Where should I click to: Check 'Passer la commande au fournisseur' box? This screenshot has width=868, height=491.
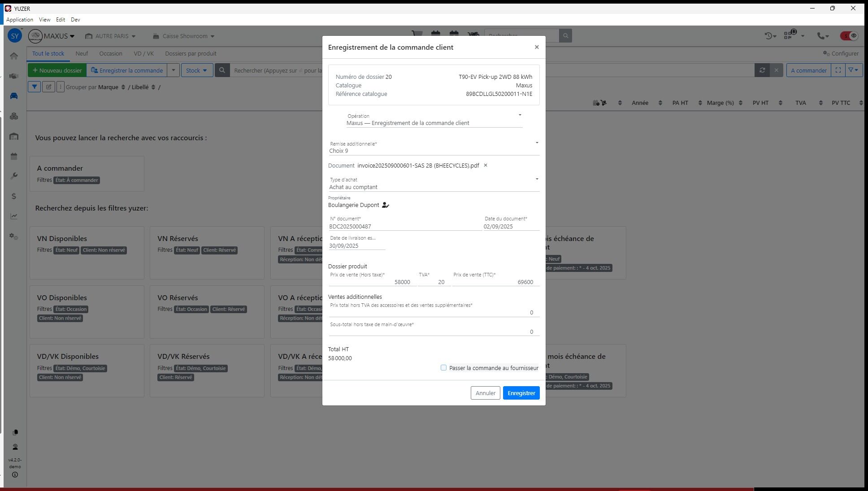pyautogui.click(x=443, y=368)
